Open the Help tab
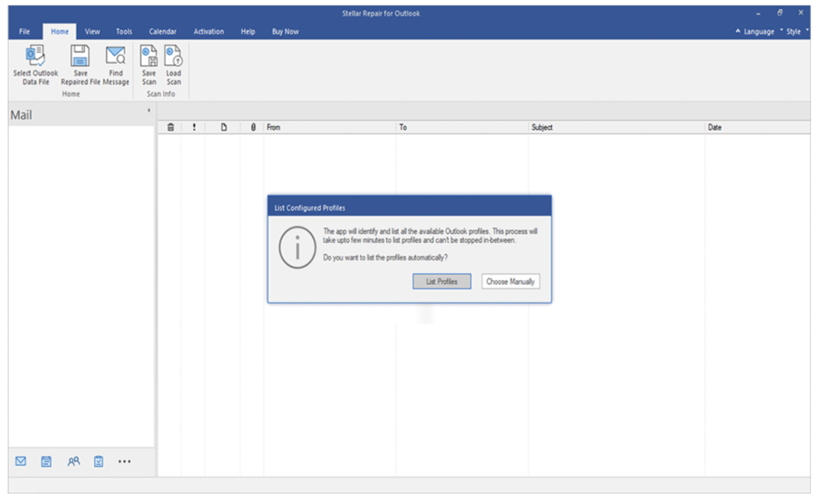This screenshot has height=504, width=823. tap(248, 31)
